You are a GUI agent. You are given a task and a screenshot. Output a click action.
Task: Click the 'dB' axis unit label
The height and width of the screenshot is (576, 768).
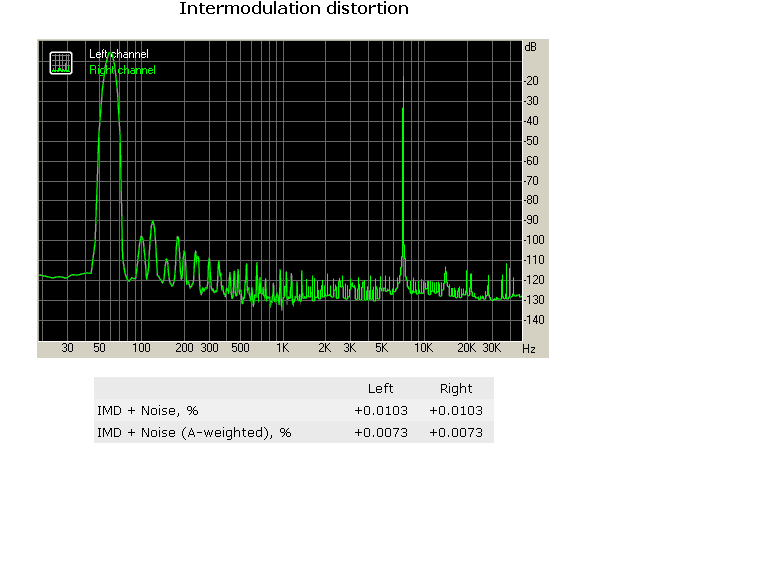[x=530, y=47]
